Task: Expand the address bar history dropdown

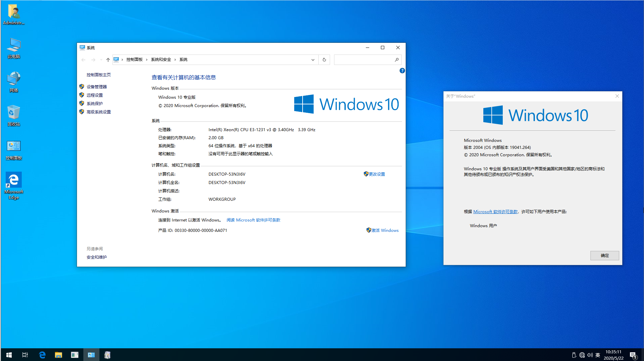Action: point(313,60)
